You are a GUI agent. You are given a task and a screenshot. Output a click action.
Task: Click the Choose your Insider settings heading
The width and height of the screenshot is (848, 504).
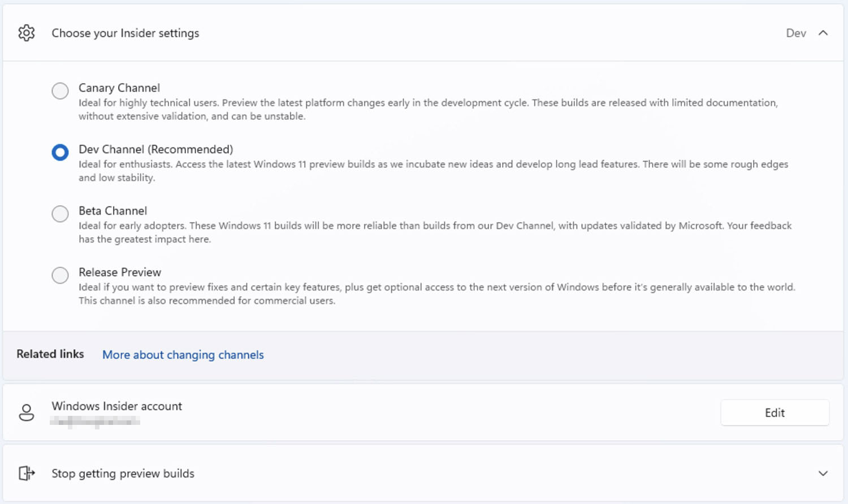[126, 33]
